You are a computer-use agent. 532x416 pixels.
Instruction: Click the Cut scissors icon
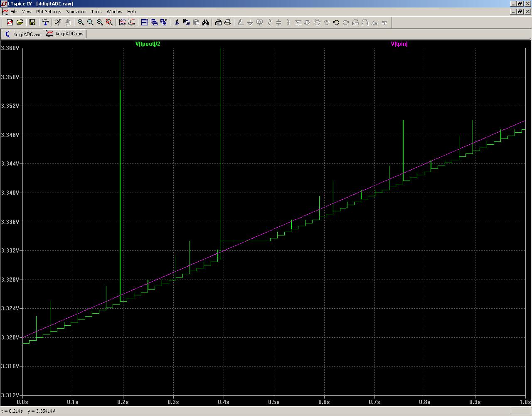(177, 22)
